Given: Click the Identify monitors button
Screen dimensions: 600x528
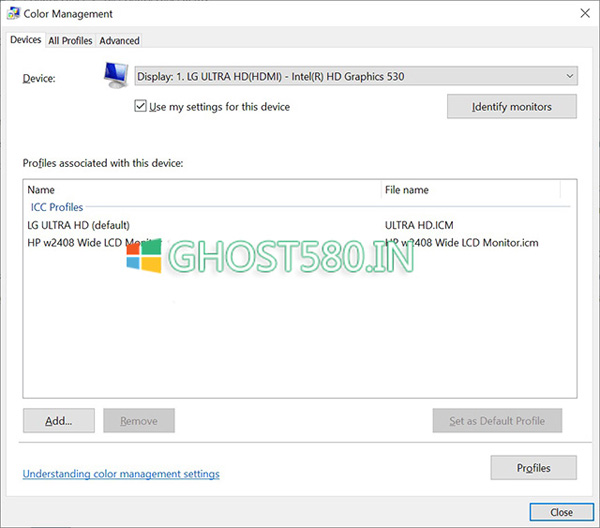Looking at the screenshot, I should point(512,106).
